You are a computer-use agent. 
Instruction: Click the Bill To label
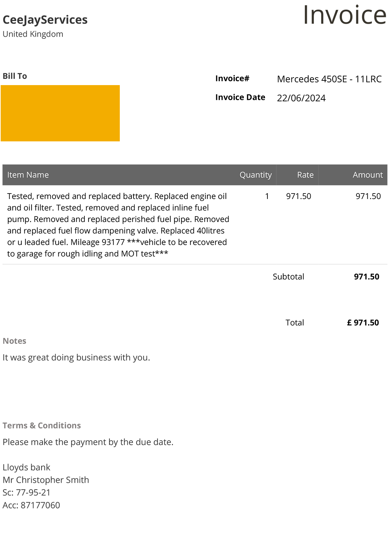coord(15,76)
